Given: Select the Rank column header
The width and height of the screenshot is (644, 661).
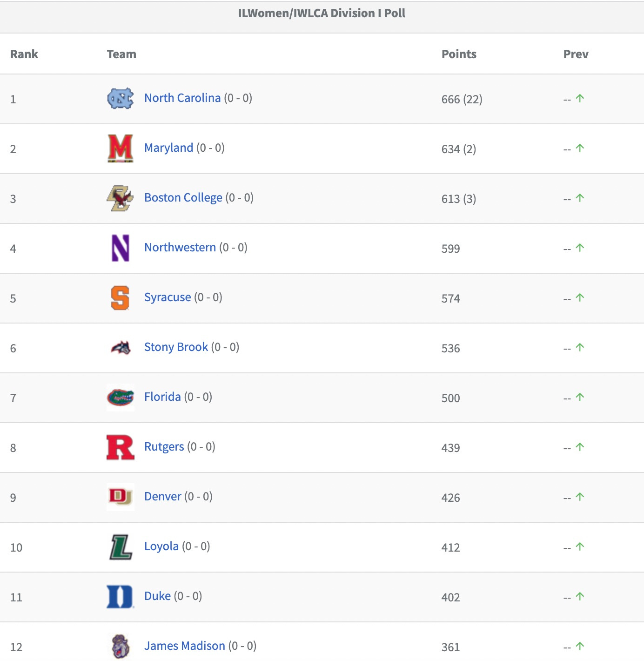Looking at the screenshot, I should pyautogui.click(x=24, y=54).
